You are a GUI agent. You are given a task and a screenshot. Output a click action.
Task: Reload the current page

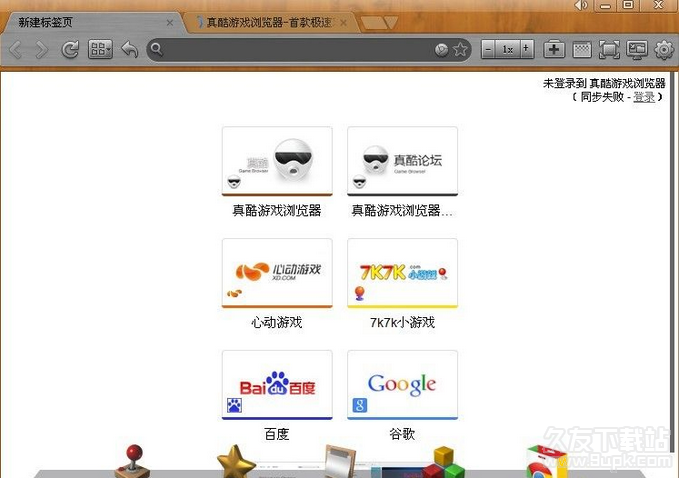(70, 50)
